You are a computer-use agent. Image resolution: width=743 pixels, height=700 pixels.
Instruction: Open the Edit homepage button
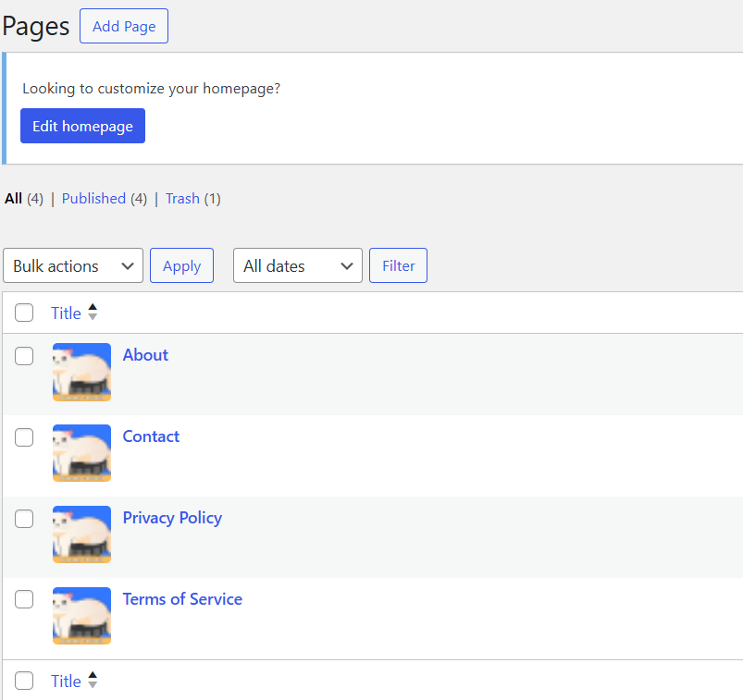click(x=82, y=126)
